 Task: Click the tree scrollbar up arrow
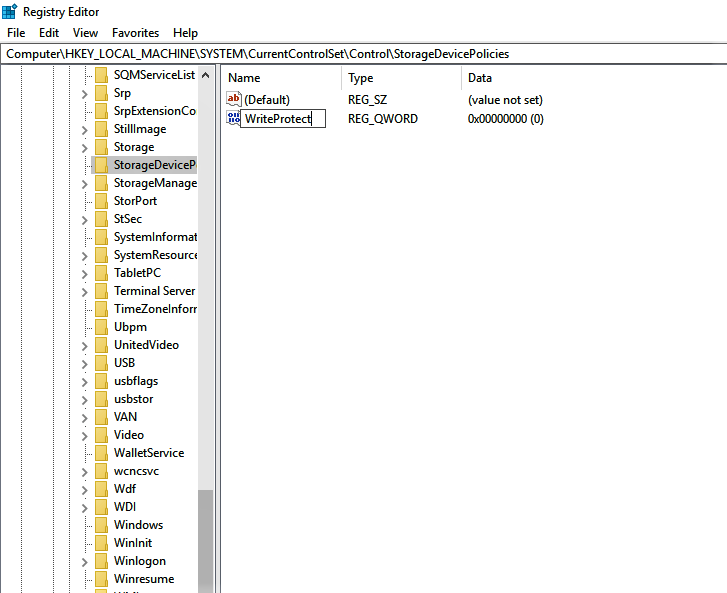(x=206, y=75)
